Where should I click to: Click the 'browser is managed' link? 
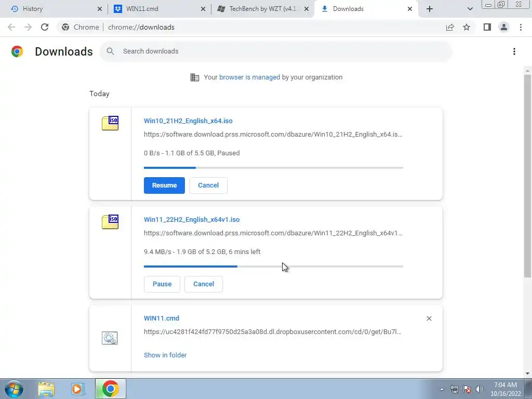249,77
